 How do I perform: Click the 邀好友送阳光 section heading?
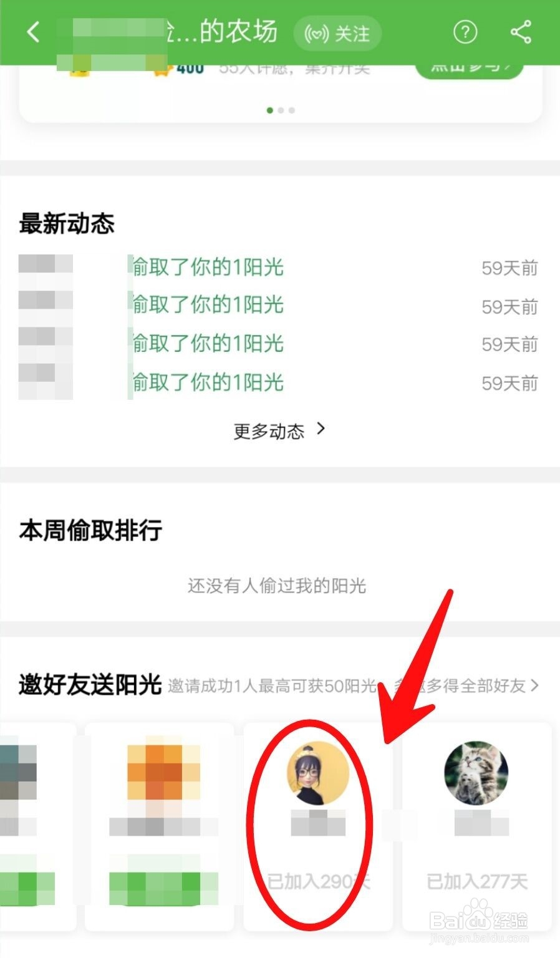[x=90, y=685]
